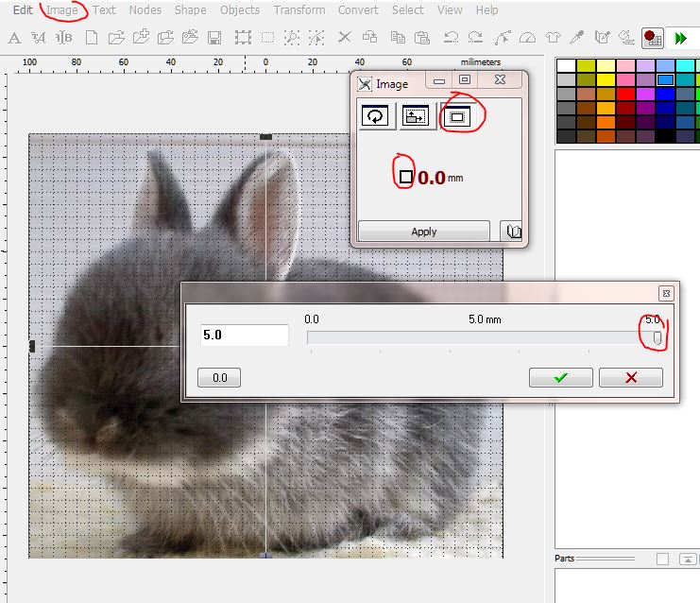The height and width of the screenshot is (603, 700).
Task: Click the new document icon in toolbar
Action: tap(92, 38)
